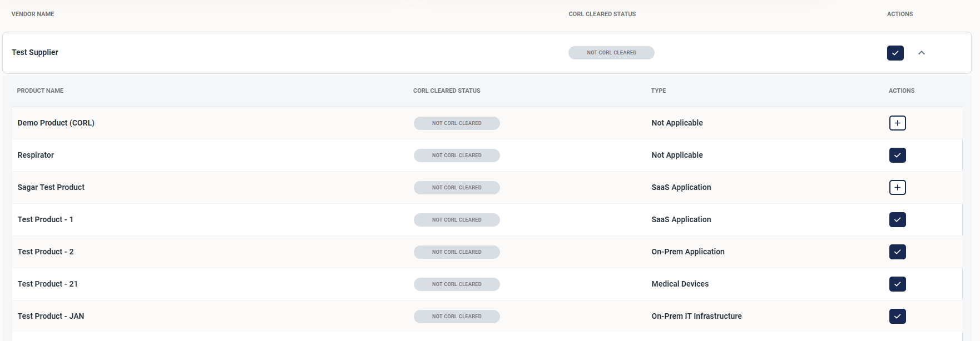Click the Test Product - JAN name
980x341 pixels.
pyautogui.click(x=51, y=316)
